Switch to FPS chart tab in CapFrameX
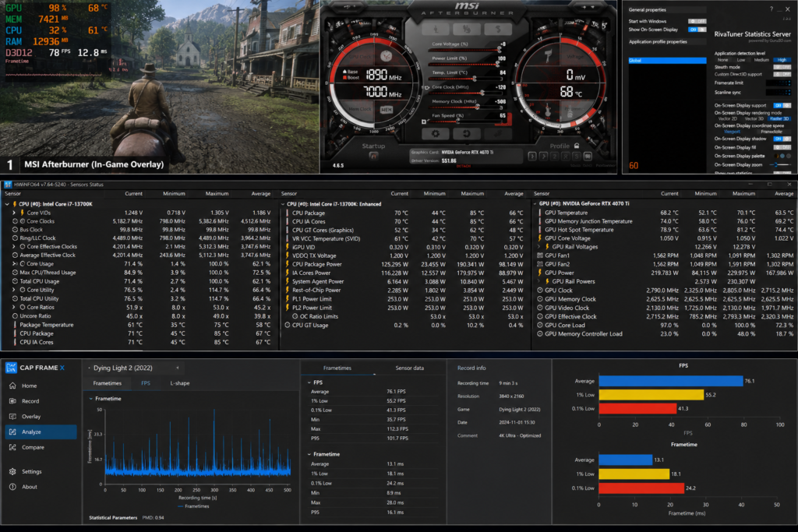The width and height of the screenshot is (798, 532). (146, 383)
